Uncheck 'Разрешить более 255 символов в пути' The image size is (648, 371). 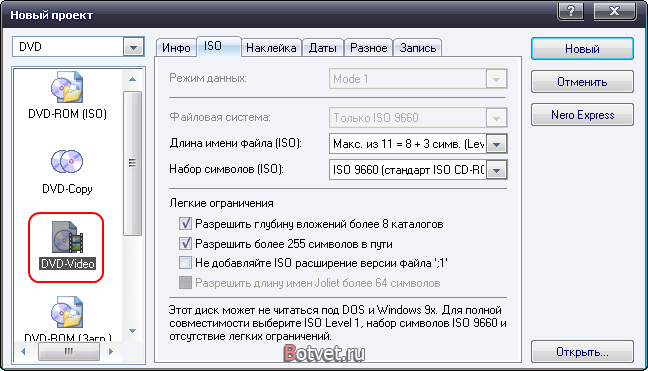tap(185, 243)
